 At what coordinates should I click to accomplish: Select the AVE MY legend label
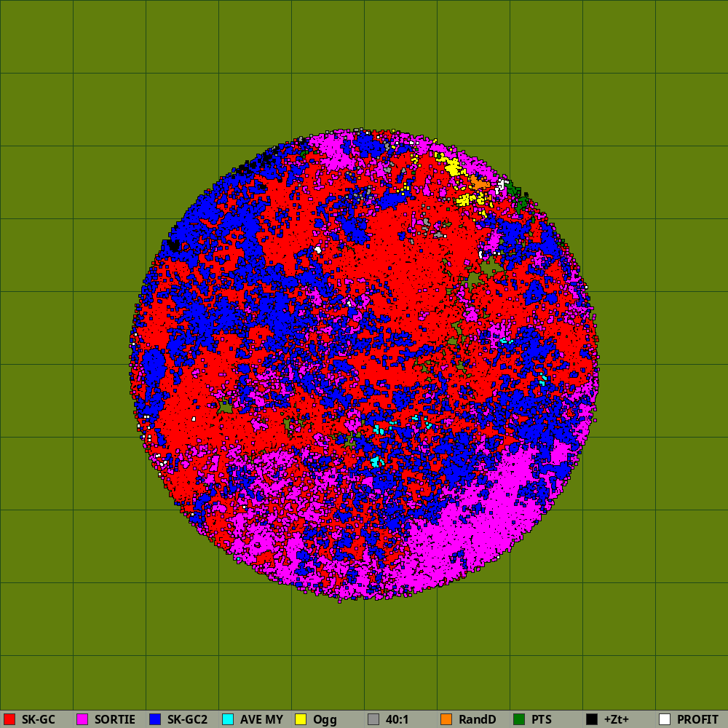pos(261,720)
